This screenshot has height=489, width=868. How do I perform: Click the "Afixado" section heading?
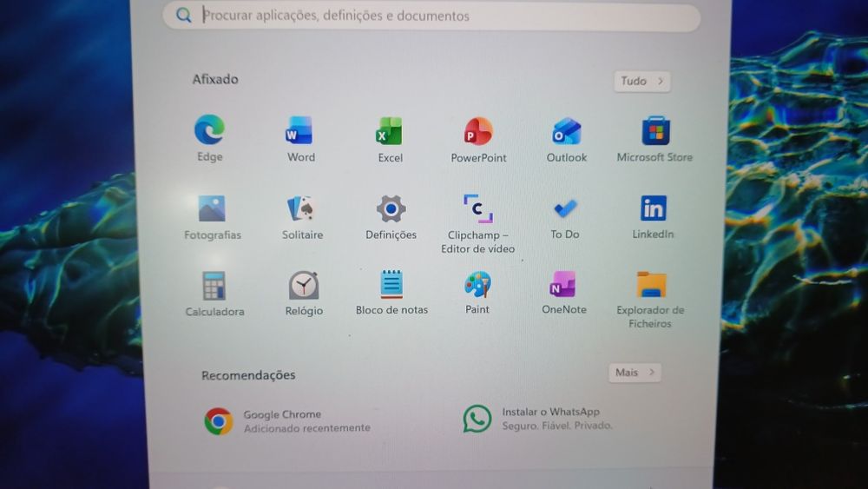tap(215, 79)
